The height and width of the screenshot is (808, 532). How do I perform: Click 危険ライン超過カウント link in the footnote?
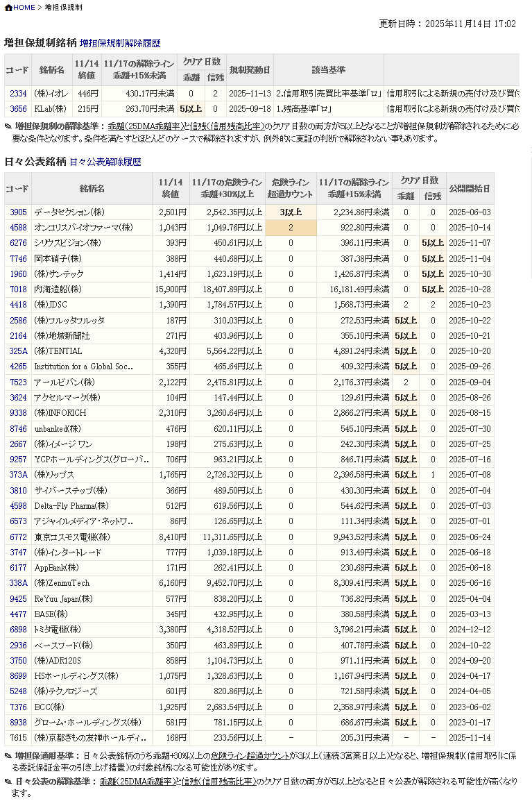[250, 756]
